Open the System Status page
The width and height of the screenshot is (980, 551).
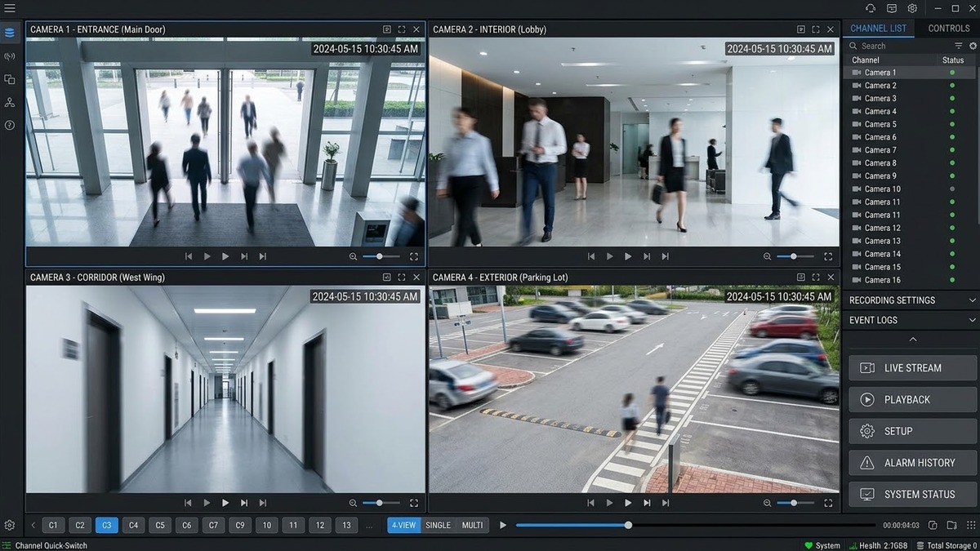(913, 495)
